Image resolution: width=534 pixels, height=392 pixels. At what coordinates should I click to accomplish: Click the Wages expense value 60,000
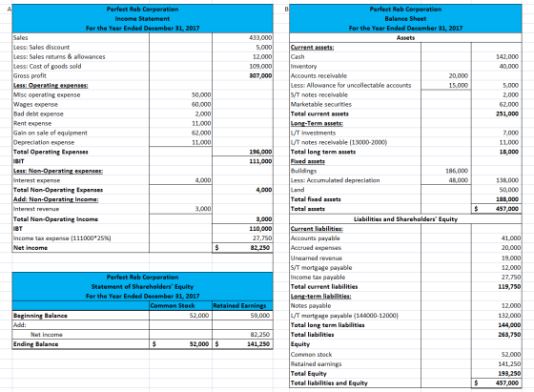pyautogui.click(x=201, y=105)
